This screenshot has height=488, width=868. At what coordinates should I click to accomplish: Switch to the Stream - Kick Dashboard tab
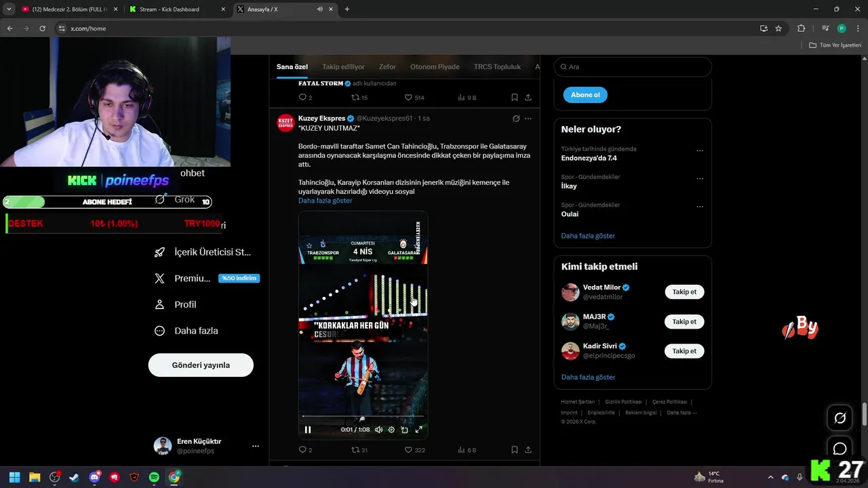(178, 9)
